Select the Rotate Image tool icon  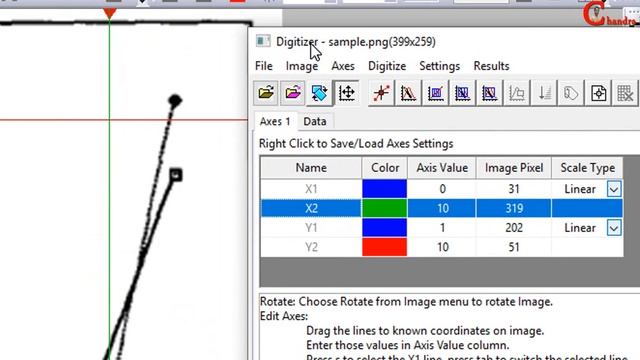click(x=319, y=93)
